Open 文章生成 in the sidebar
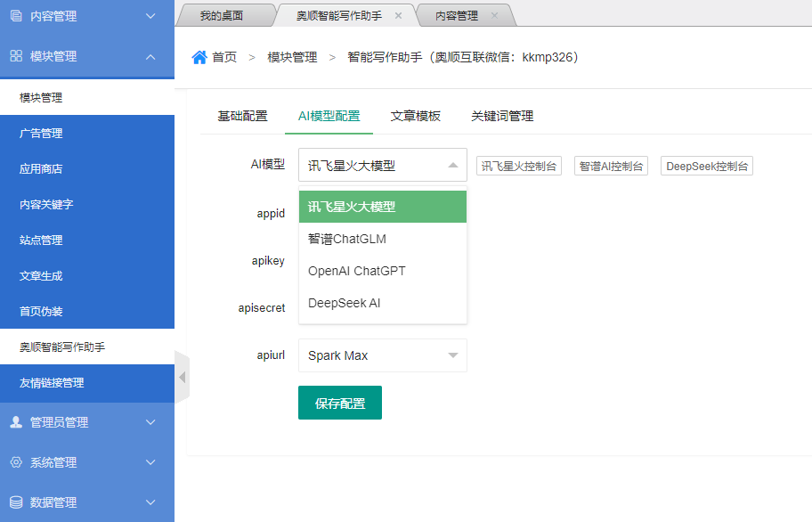Screen dimensions: 812x522 [41, 276]
